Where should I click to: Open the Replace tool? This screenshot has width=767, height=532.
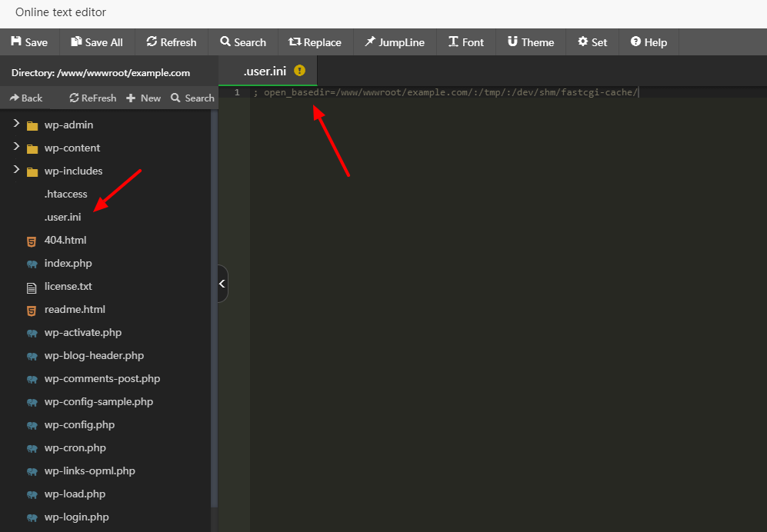click(x=315, y=42)
